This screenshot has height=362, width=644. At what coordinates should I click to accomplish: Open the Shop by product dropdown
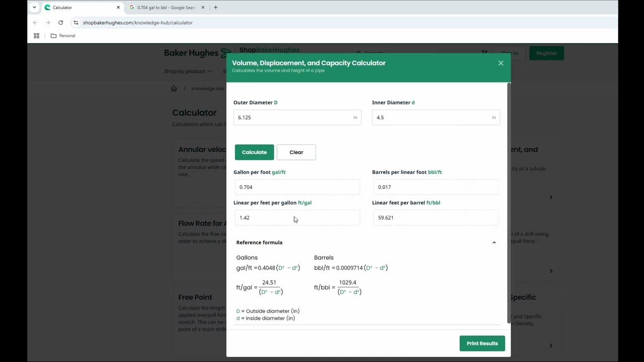pyautogui.click(x=188, y=71)
